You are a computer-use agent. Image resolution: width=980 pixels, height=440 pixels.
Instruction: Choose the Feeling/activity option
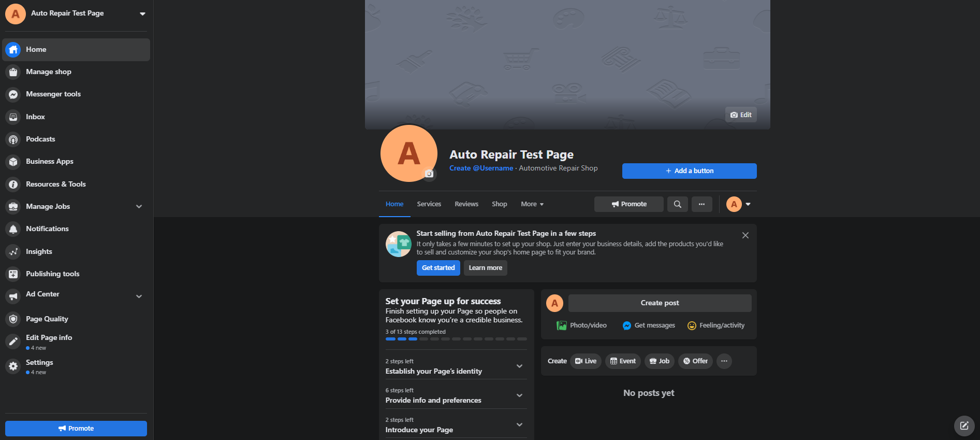click(716, 325)
